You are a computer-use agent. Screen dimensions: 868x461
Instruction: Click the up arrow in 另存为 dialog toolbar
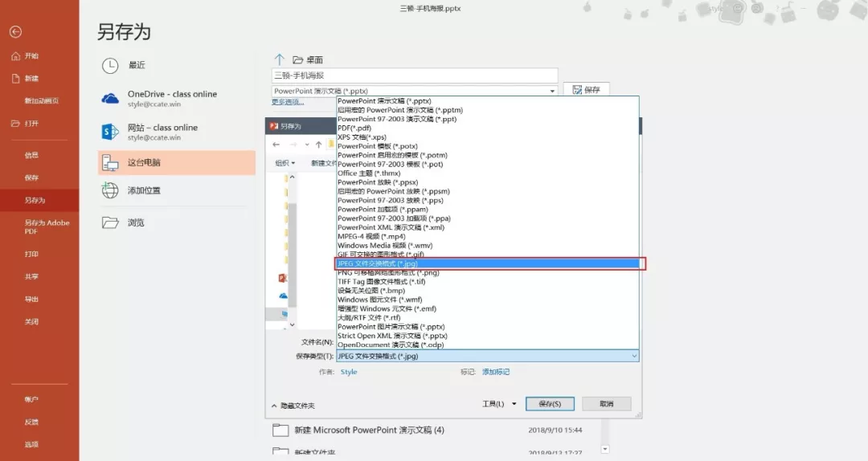coord(318,145)
